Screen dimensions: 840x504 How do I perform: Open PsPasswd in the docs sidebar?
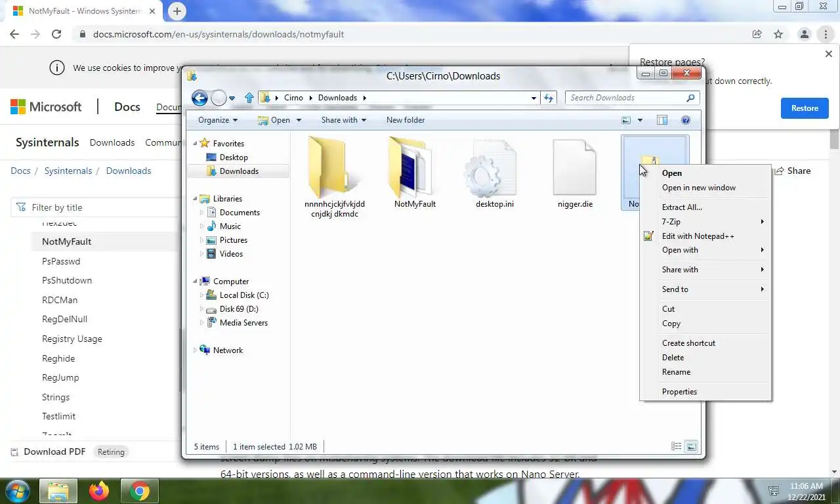click(61, 261)
